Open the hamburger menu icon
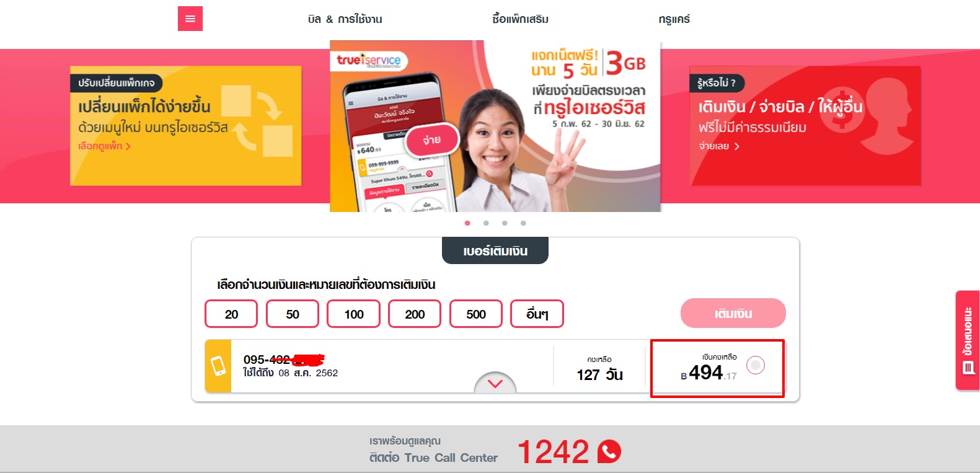980x473 pixels. (190, 19)
